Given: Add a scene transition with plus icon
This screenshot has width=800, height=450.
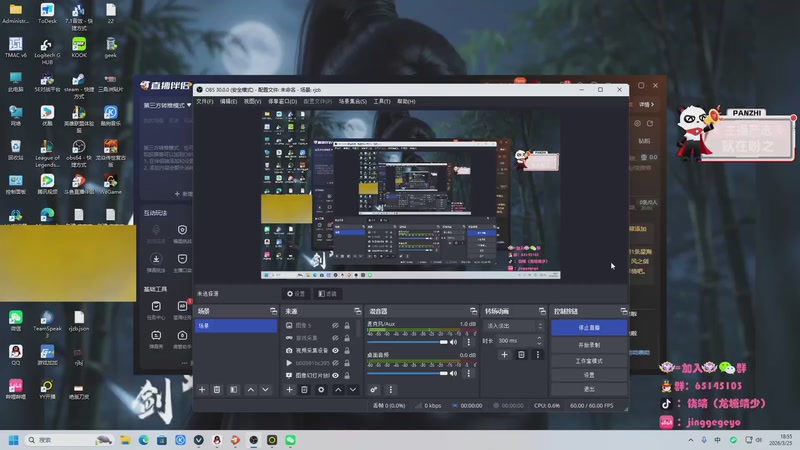Looking at the screenshot, I should point(504,355).
